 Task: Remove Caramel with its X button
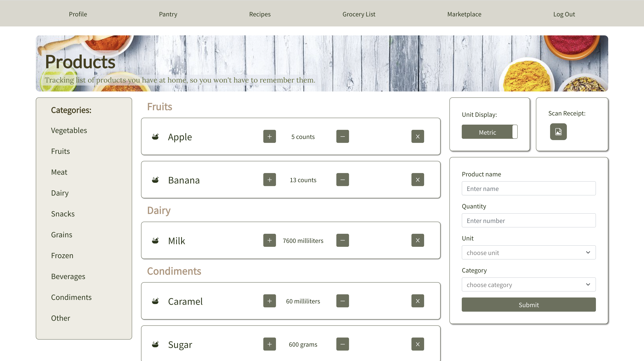(418, 301)
